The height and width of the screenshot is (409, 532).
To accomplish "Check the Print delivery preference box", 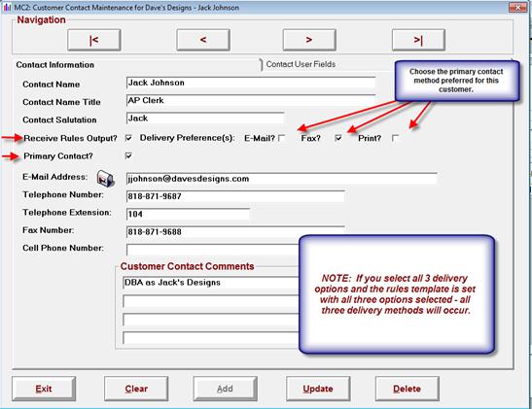I will [395, 138].
